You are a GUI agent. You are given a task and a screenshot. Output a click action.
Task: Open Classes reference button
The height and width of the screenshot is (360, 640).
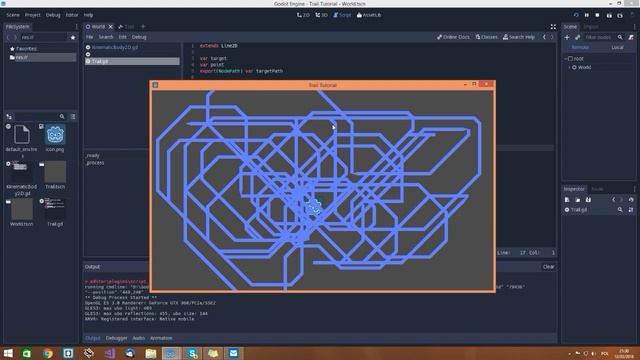pos(486,37)
